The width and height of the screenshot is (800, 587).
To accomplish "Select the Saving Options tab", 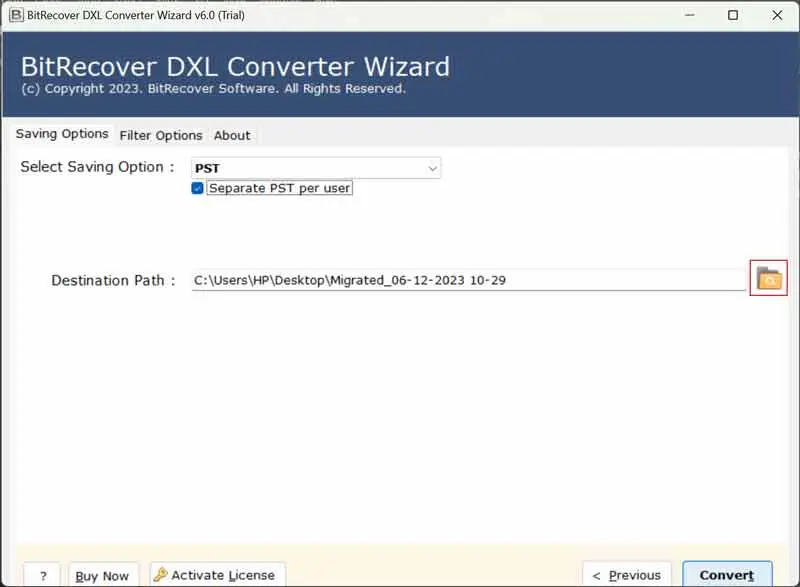I will click(62, 134).
